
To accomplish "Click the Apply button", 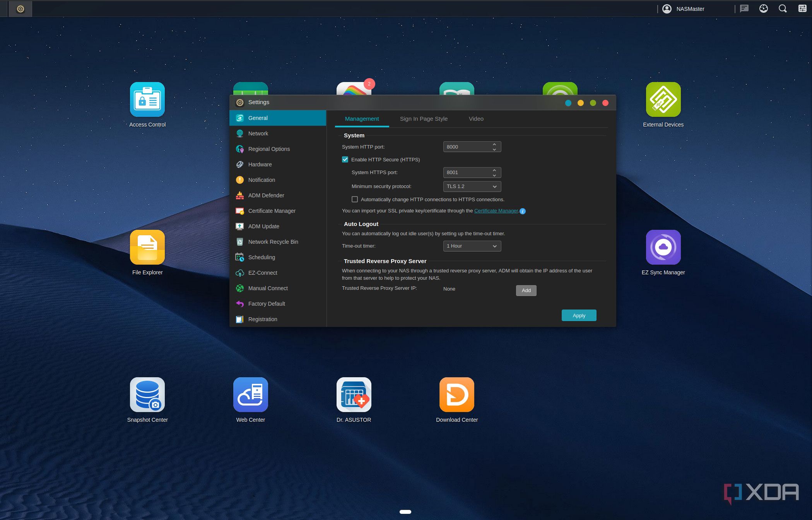I will (579, 315).
